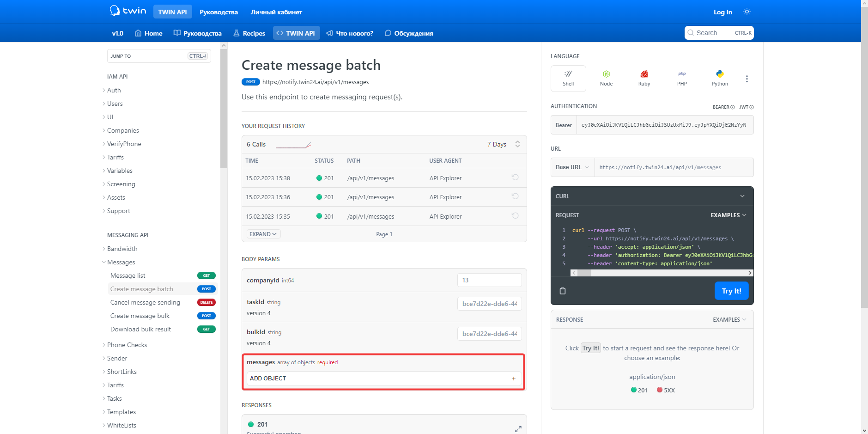Click the BEARER info icon

pos(733,107)
